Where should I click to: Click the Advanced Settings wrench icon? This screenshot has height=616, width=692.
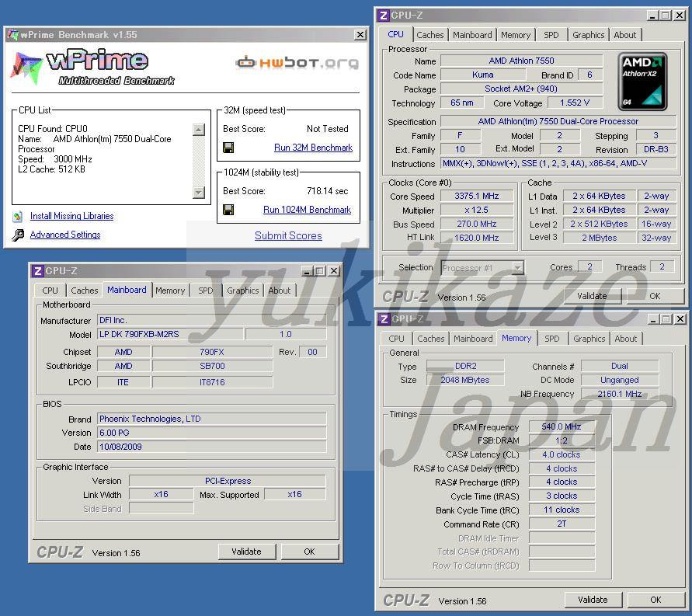(x=18, y=235)
